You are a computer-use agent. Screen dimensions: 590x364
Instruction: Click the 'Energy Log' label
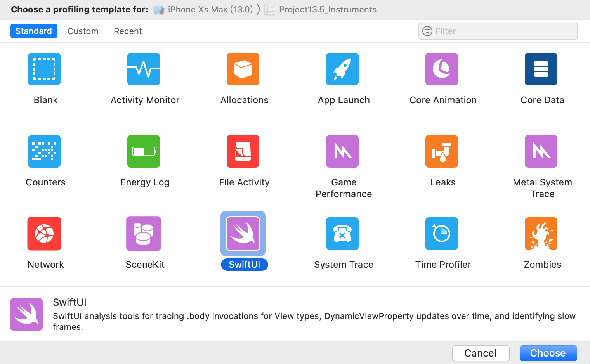click(x=145, y=182)
